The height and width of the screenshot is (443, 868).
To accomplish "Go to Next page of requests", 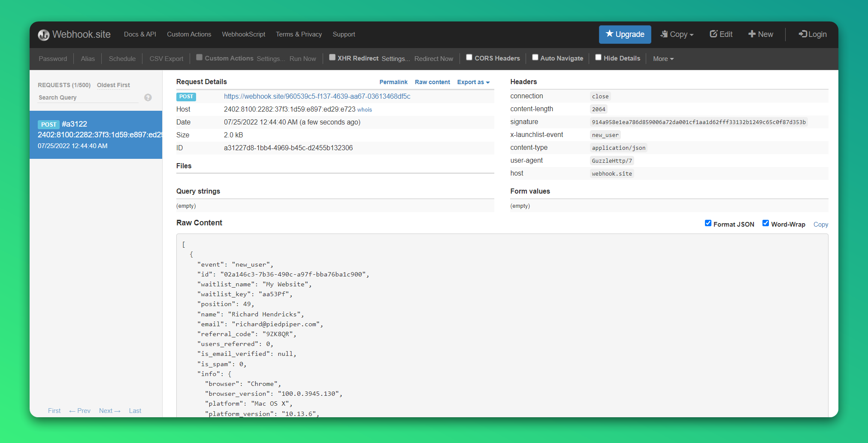I will pos(110,411).
